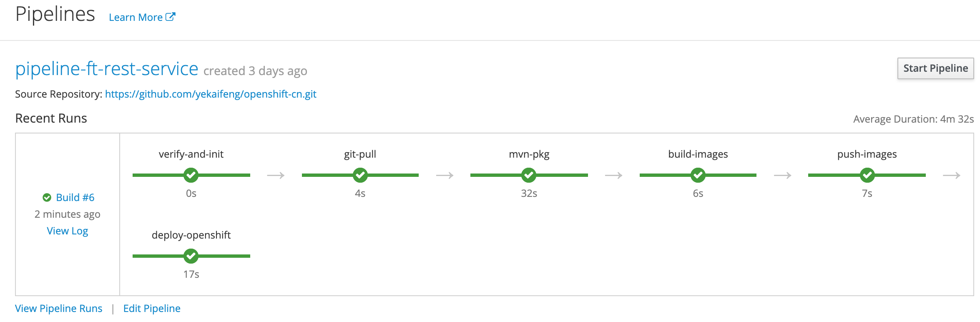Click the verify-and-init stage success checkmark
Screen dimensions: 980x322
pyautogui.click(x=191, y=175)
